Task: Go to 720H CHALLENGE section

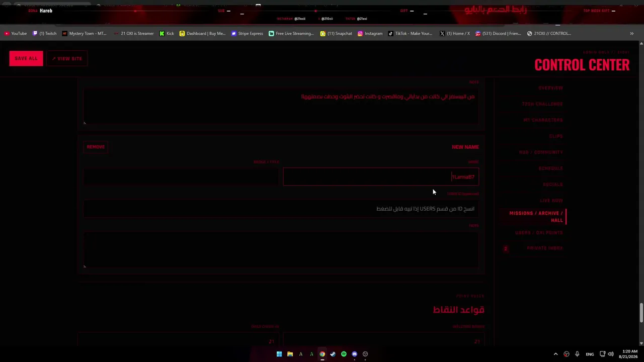Action: point(542,104)
